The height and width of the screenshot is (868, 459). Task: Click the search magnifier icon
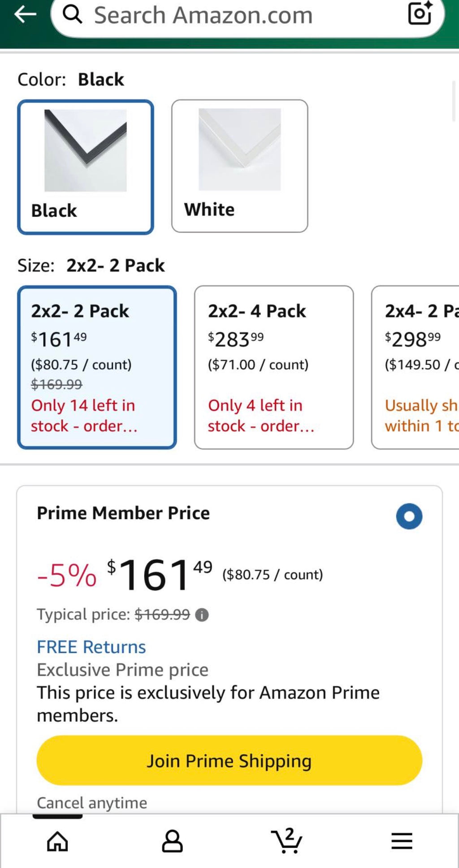tap(72, 14)
